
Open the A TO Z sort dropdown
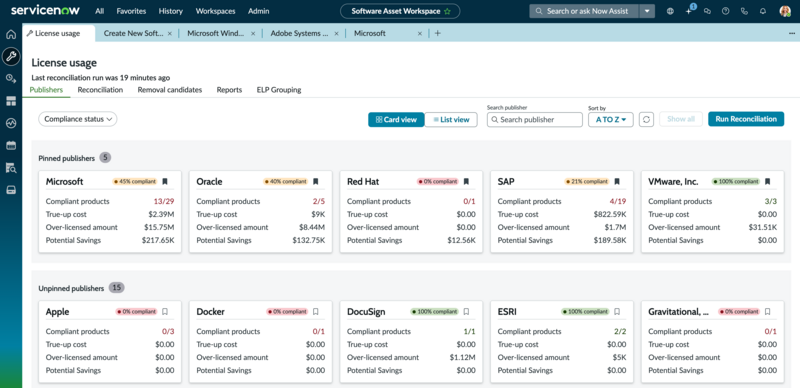point(611,119)
